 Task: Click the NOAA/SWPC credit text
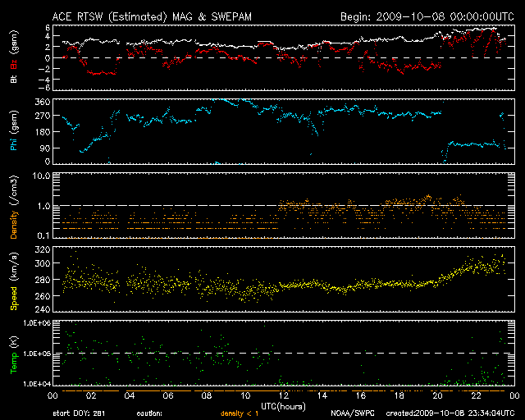tap(350, 413)
